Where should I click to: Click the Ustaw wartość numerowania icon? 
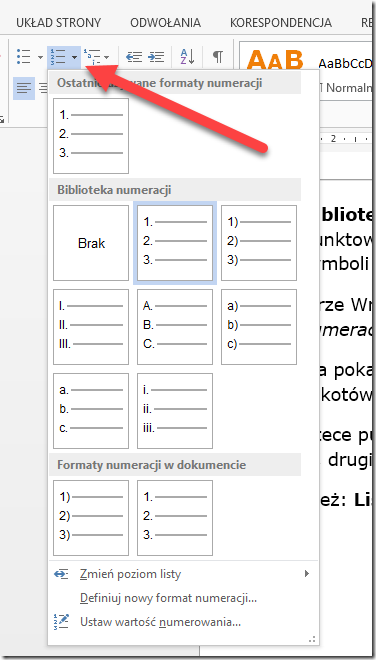coord(61,621)
